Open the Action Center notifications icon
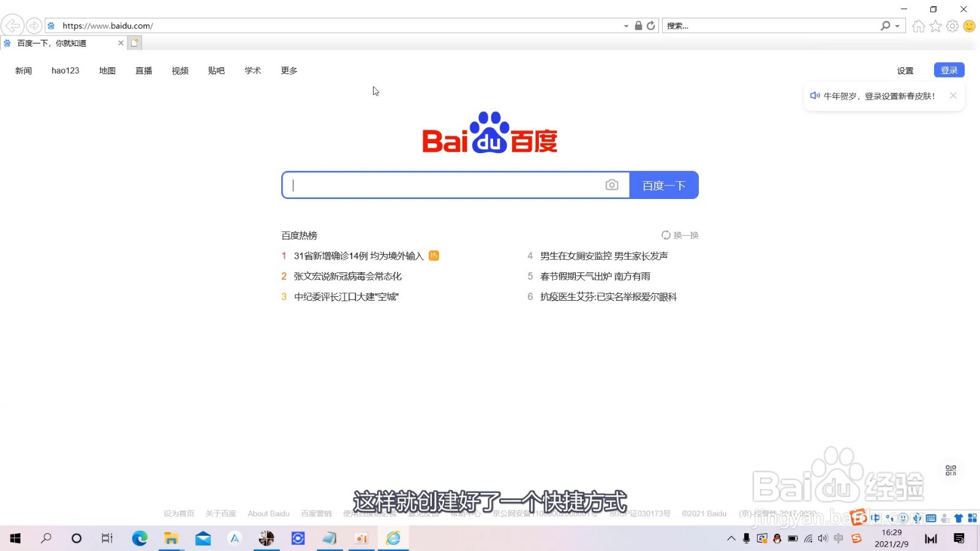The height and width of the screenshot is (551, 980). click(x=959, y=538)
